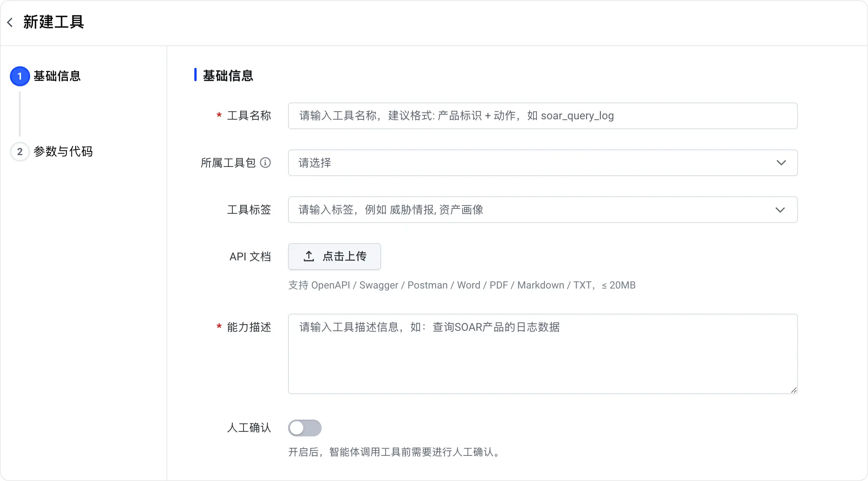Click the 点击上传 button
The height and width of the screenshot is (481, 868).
tap(335, 257)
